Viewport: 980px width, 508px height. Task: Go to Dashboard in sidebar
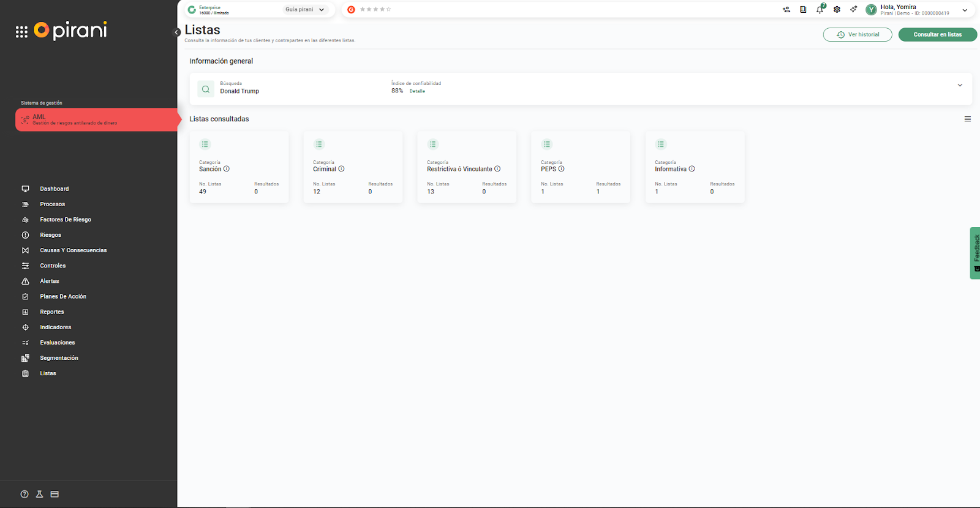pos(54,189)
